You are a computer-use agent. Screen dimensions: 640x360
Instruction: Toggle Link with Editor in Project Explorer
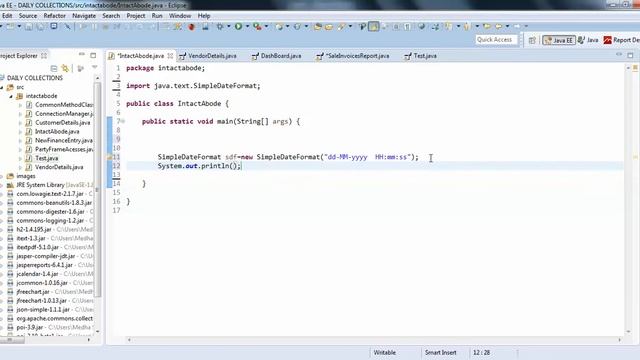click(x=65, y=68)
